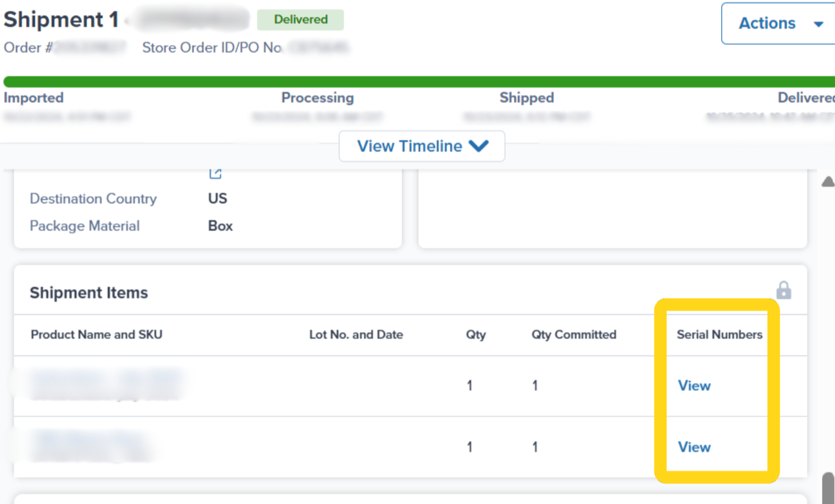Click the caret arrow inside the Actions button
The image size is (835, 504).
point(818,24)
